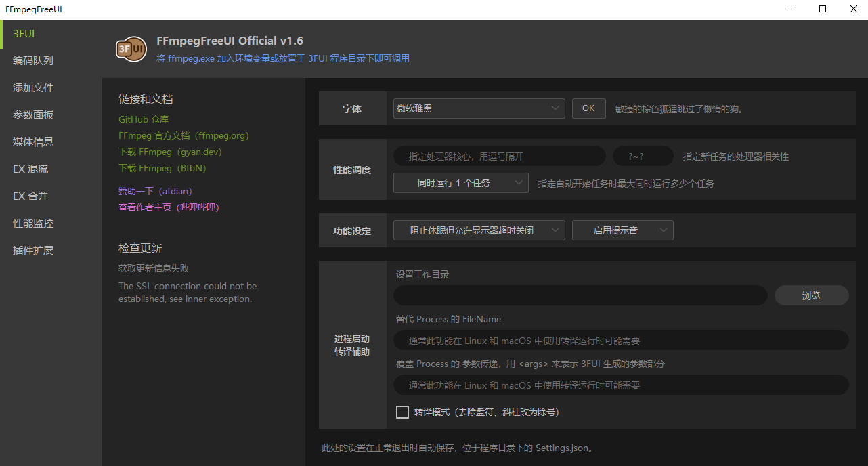
Task: Open the 同时运行 1 个任务 dropdown
Action: pyautogui.click(x=460, y=183)
